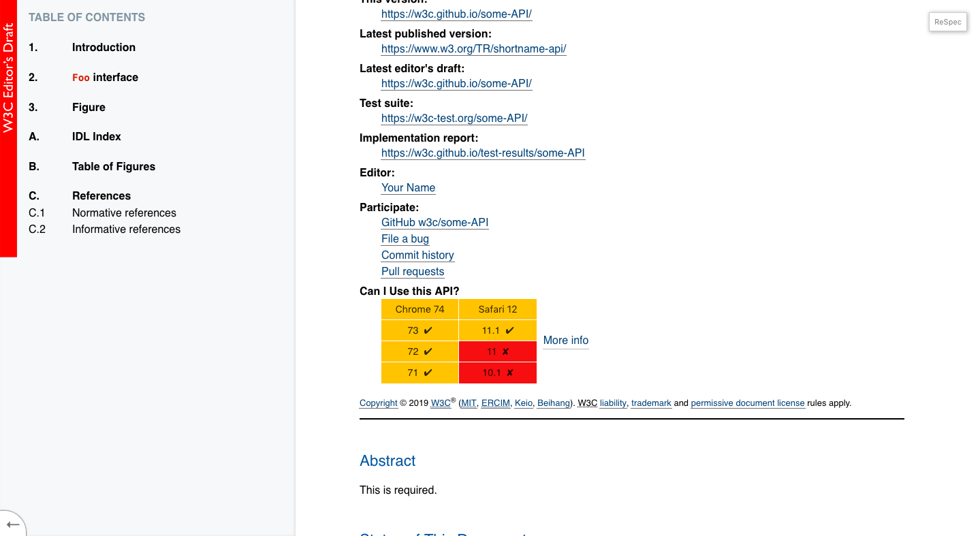Open the latest published version URL
The height and width of the screenshot is (536, 980).
[x=474, y=49]
